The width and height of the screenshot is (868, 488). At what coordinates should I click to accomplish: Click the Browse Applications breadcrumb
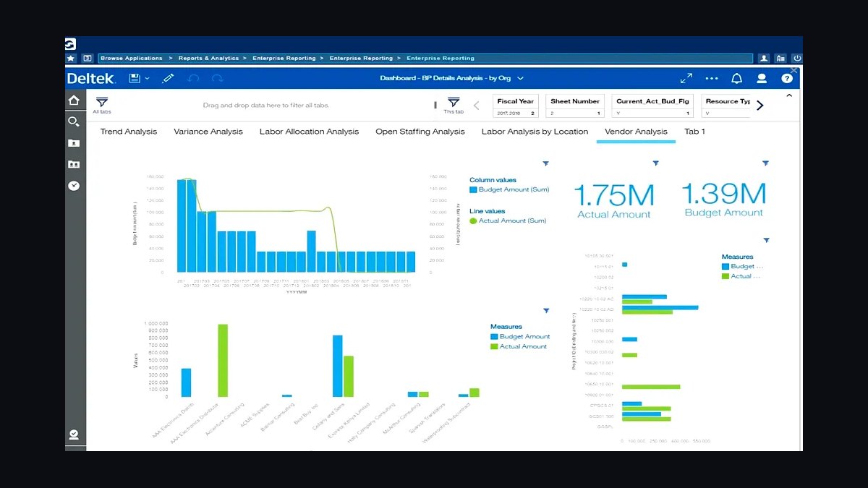coord(131,58)
